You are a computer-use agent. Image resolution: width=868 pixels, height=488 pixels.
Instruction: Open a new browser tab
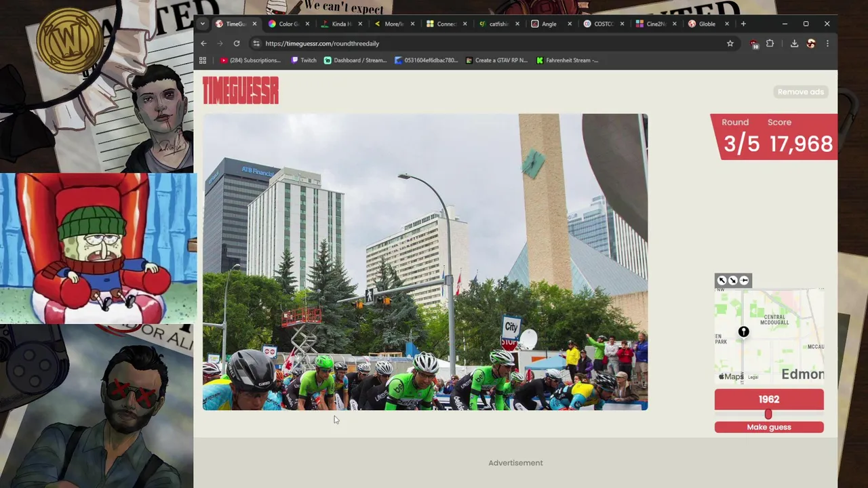(x=743, y=24)
